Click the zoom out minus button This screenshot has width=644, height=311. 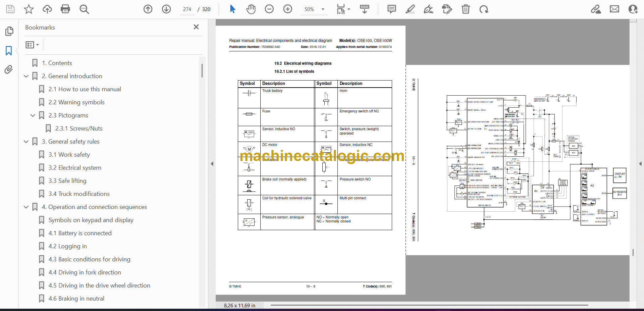[x=269, y=9]
